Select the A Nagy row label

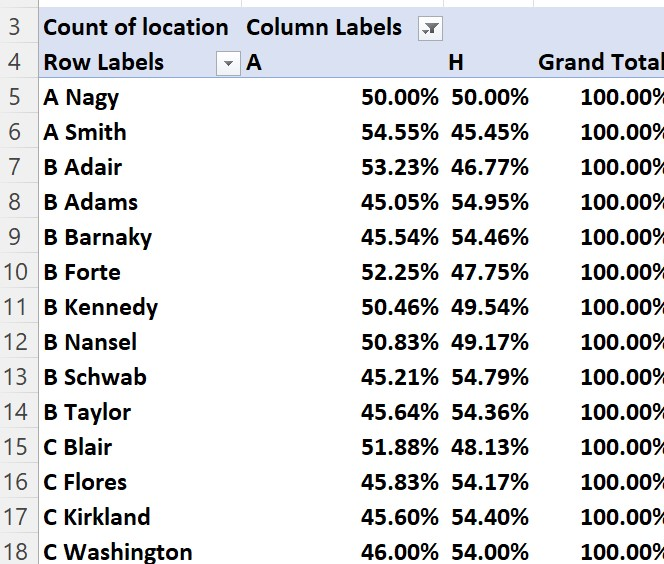tap(81, 98)
